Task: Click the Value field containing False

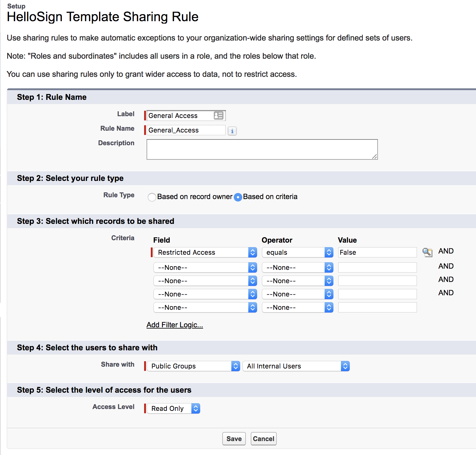Action: pyautogui.click(x=378, y=252)
